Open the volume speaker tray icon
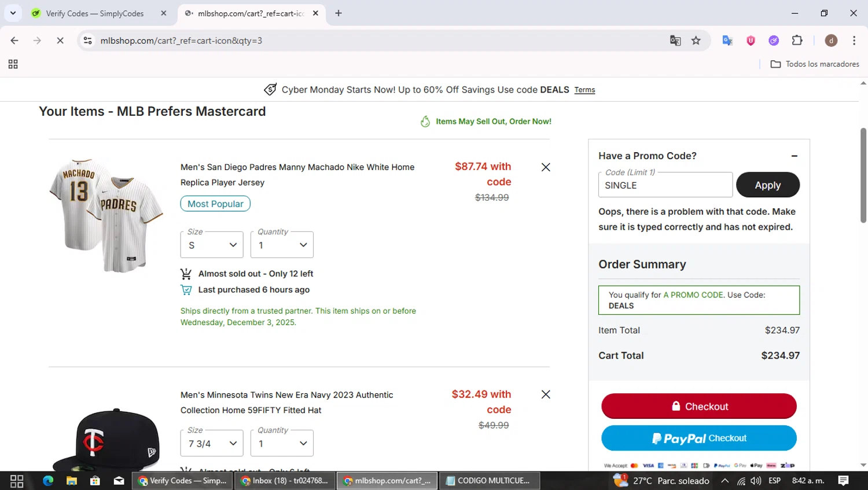Viewport: 868px width, 490px height. tap(756, 481)
